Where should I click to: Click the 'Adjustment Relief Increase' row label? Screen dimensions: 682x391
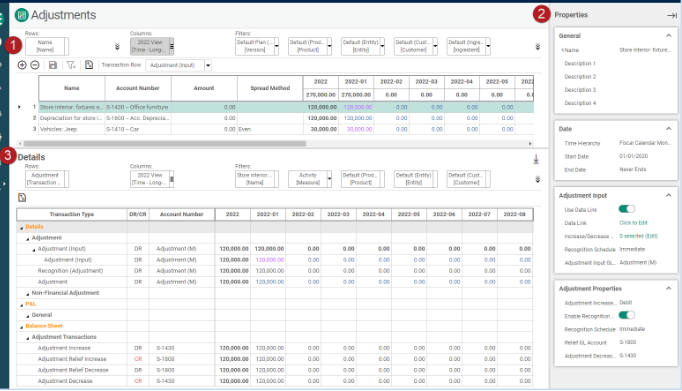tap(72, 359)
